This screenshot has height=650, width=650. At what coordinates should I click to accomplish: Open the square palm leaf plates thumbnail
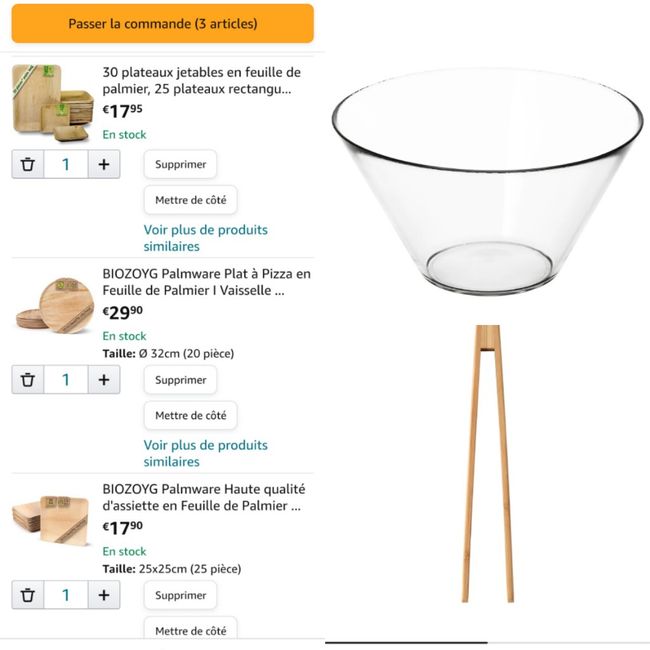[52, 520]
